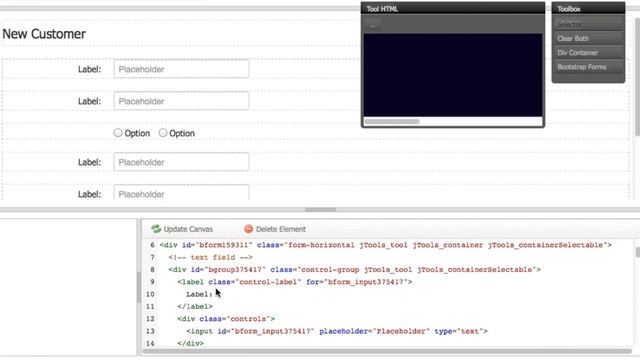Image resolution: width=640 pixels, height=360 pixels.
Task: Click the first Label: text on canvas
Action: [89, 69]
